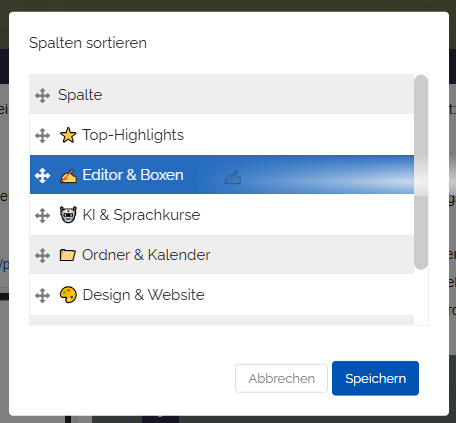Grab the move handle of Top-Highlights

(x=43, y=136)
